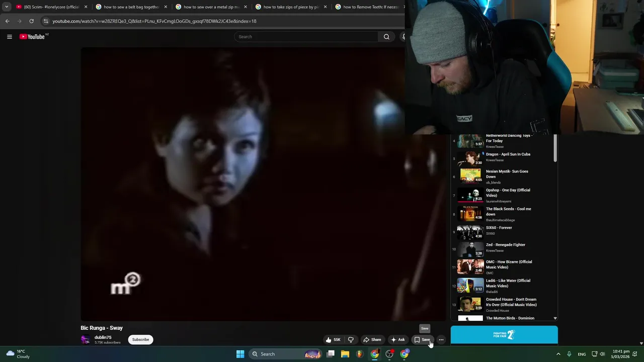Click the playlist panel scrollbar
Screen dimensions: 644x362
click(x=555, y=148)
